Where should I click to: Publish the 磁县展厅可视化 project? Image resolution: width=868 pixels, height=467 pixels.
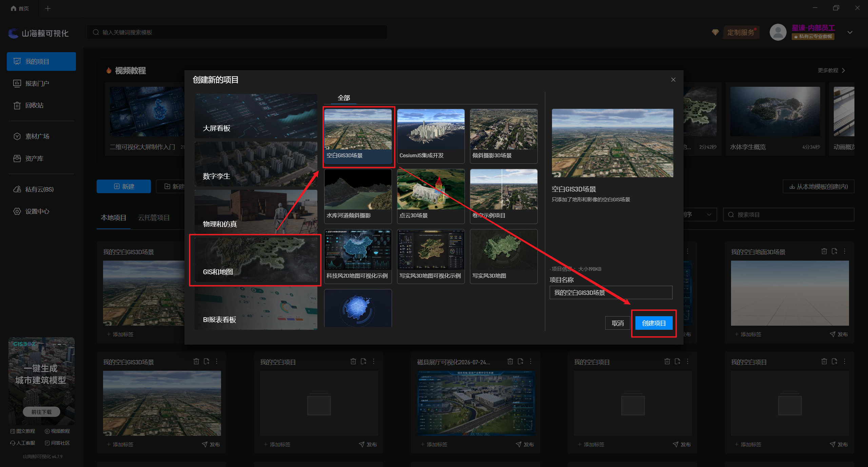[525, 444]
